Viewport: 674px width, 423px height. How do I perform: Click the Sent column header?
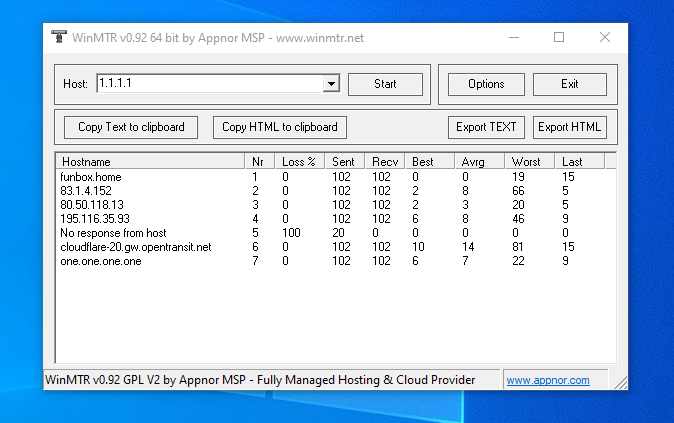[345, 162]
